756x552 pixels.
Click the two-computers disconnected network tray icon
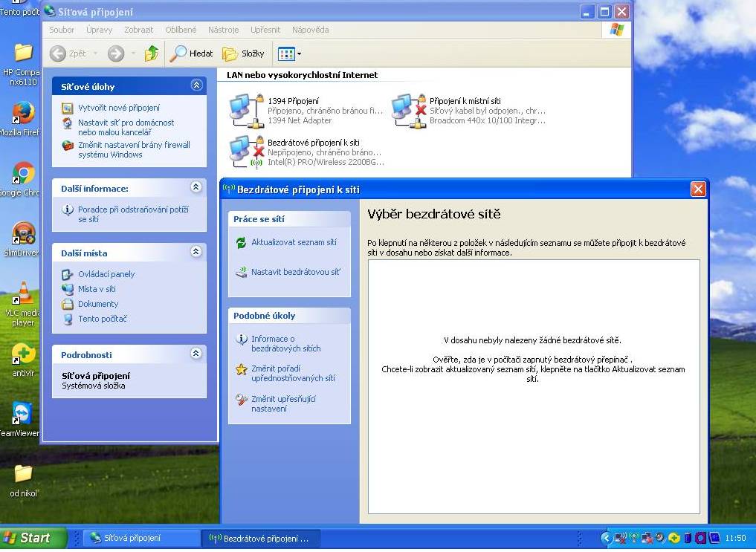[x=647, y=538]
